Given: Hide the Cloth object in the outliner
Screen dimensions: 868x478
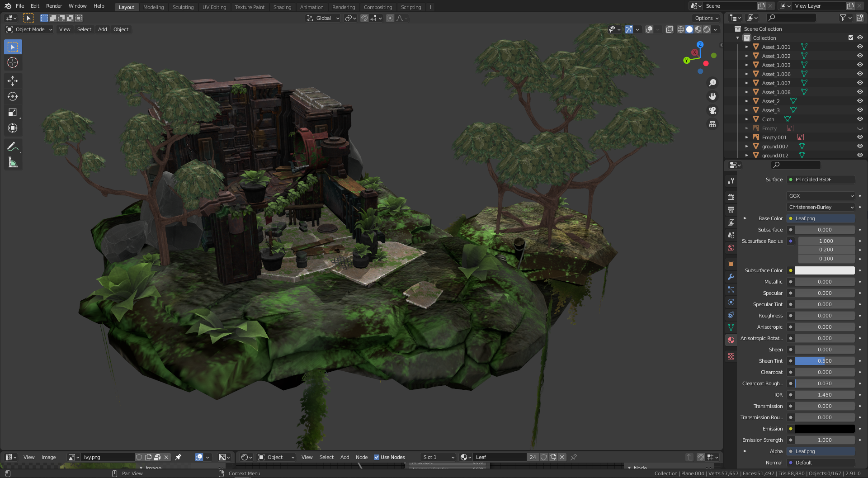Looking at the screenshot, I should [860, 119].
